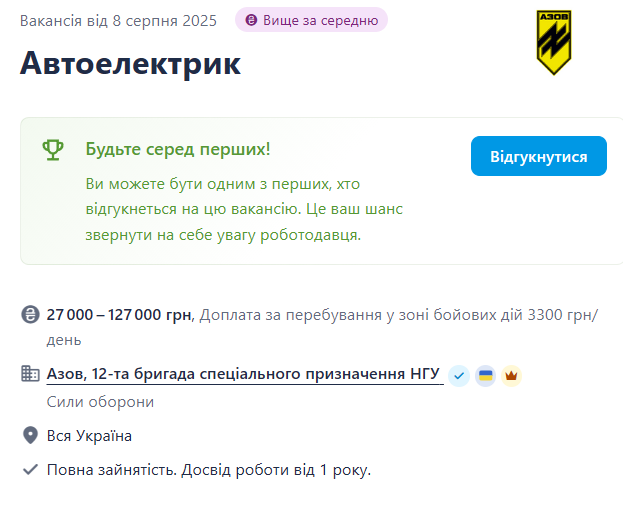Click the trophy icon in the green banner
623x505 pixels.
coord(53,150)
